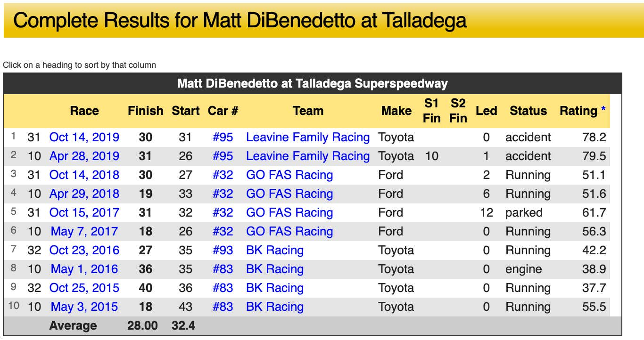Click car #95 in the first row
Viewport: 644px width, 340px height.
(223, 137)
